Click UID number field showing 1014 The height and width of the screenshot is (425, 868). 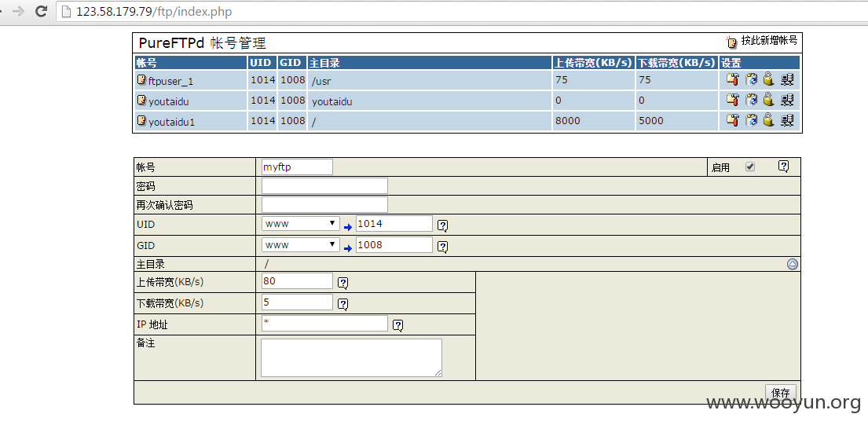(394, 224)
